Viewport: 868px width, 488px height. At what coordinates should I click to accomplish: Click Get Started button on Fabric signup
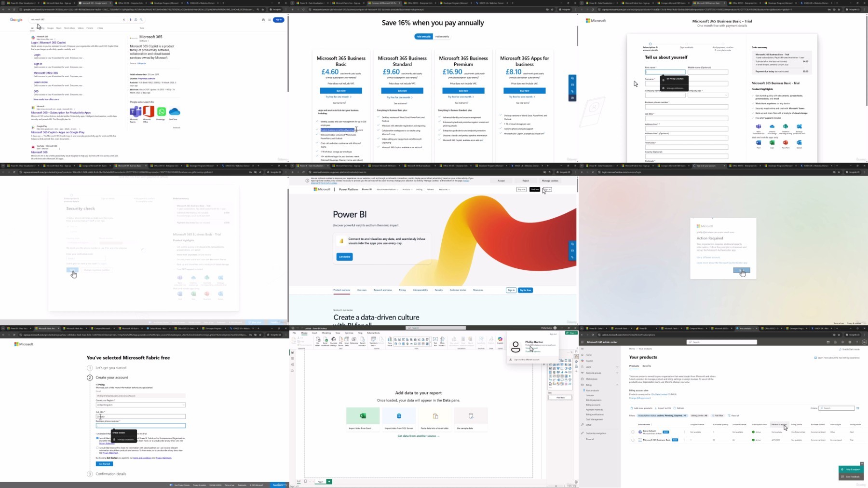pos(104,464)
